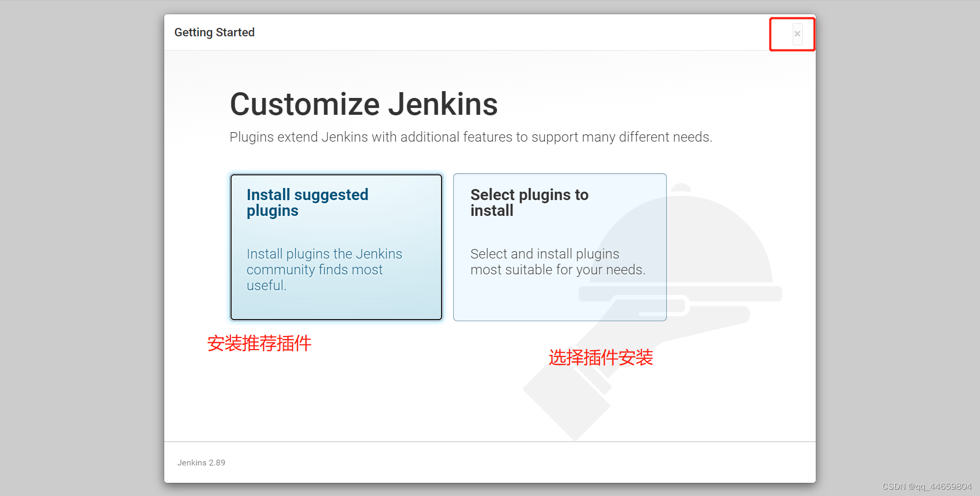
Task: Close the Getting Started dialog
Action: (797, 34)
